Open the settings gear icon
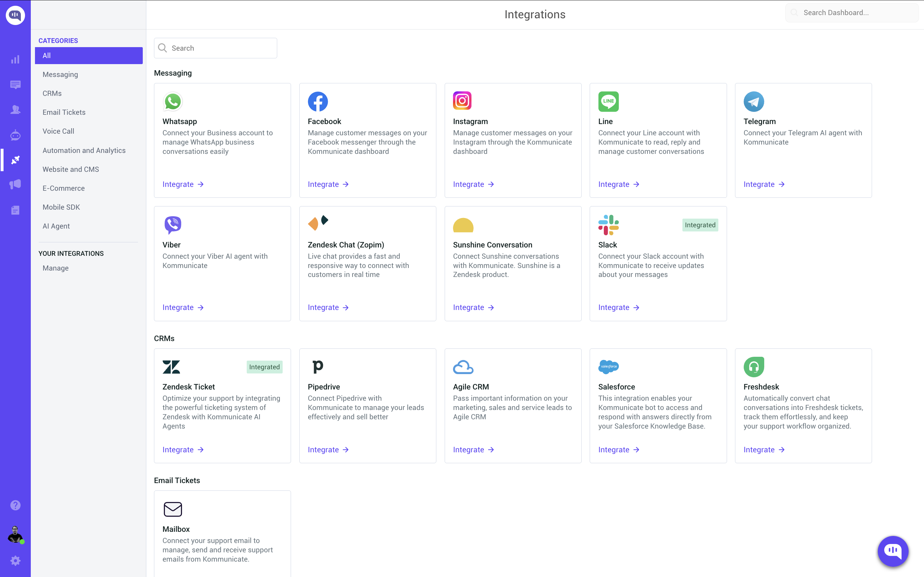Screen dimensions: 924x577 (x=15, y=561)
